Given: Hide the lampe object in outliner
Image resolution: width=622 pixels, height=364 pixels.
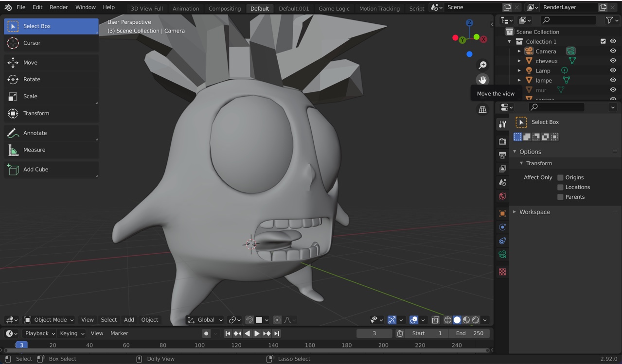Looking at the screenshot, I should pyautogui.click(x=613, y=80).
